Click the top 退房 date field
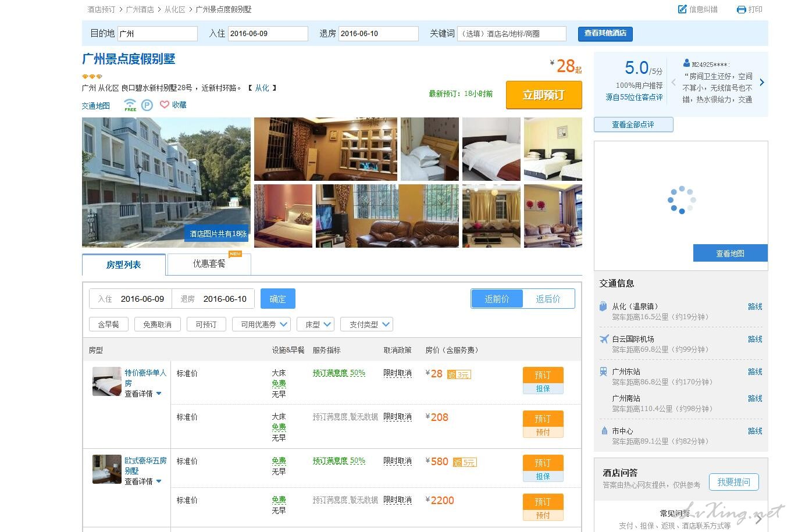 click(x=379, y=34)
